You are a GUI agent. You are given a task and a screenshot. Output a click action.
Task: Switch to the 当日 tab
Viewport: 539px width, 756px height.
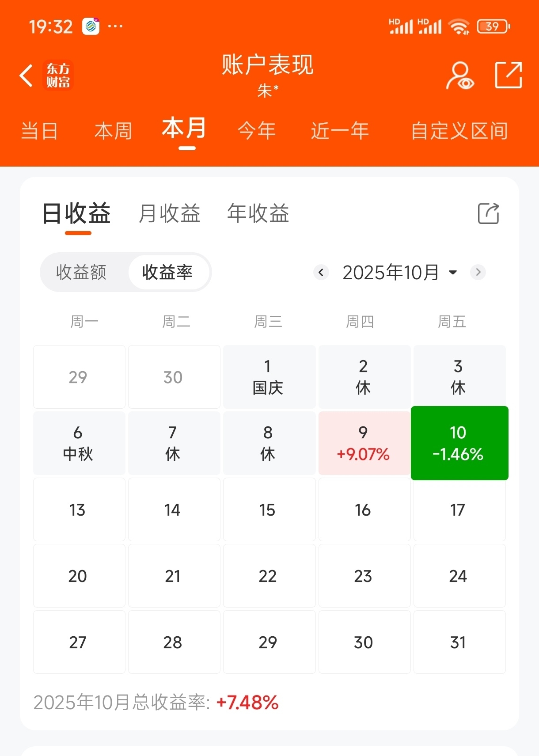click(39, 131)
